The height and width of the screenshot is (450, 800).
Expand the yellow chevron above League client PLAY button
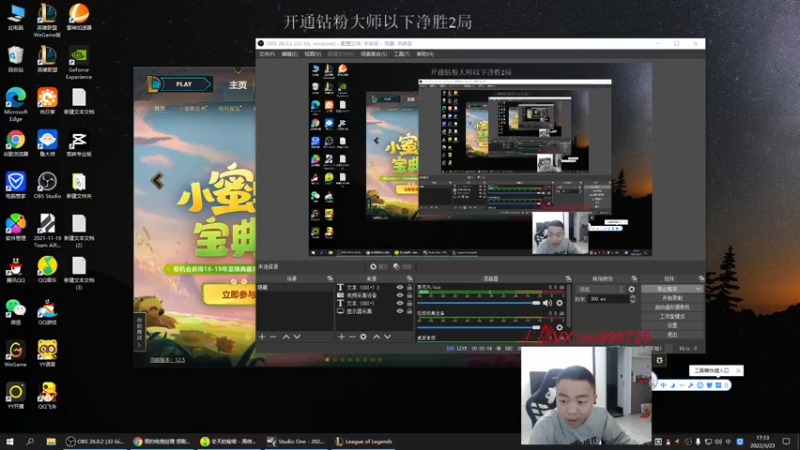point(238,70)
